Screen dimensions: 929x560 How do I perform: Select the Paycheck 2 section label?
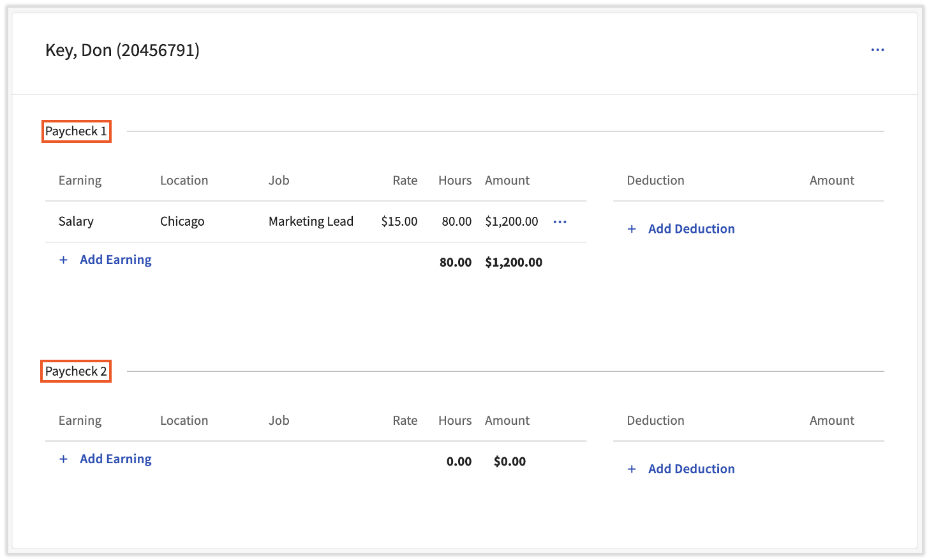(75, 371)
